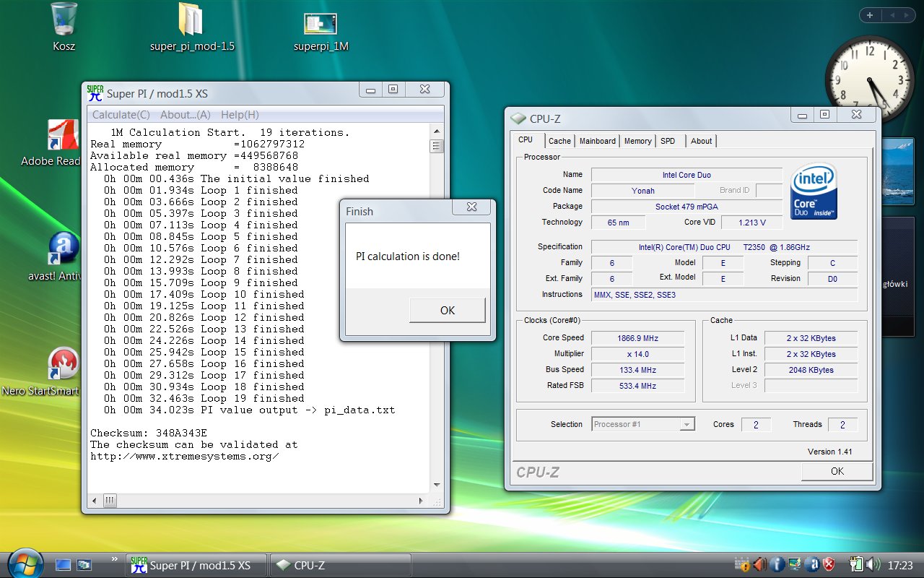
Task: Click the Package value 'Socket 479 mPGA'
Action: 687,207
